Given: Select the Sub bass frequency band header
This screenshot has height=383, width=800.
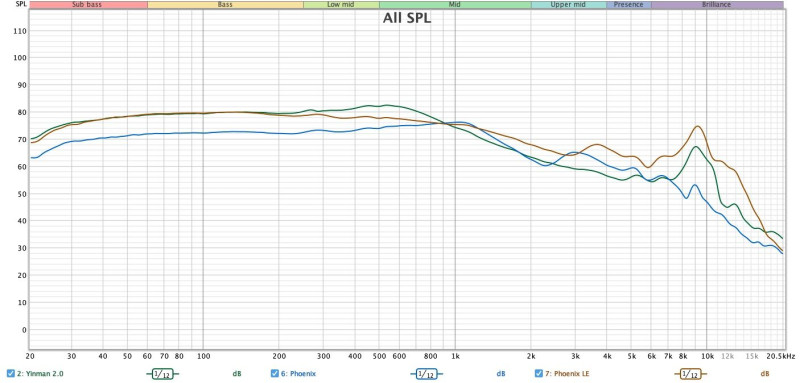Looking at the screenshot, I should pos(88,5).
